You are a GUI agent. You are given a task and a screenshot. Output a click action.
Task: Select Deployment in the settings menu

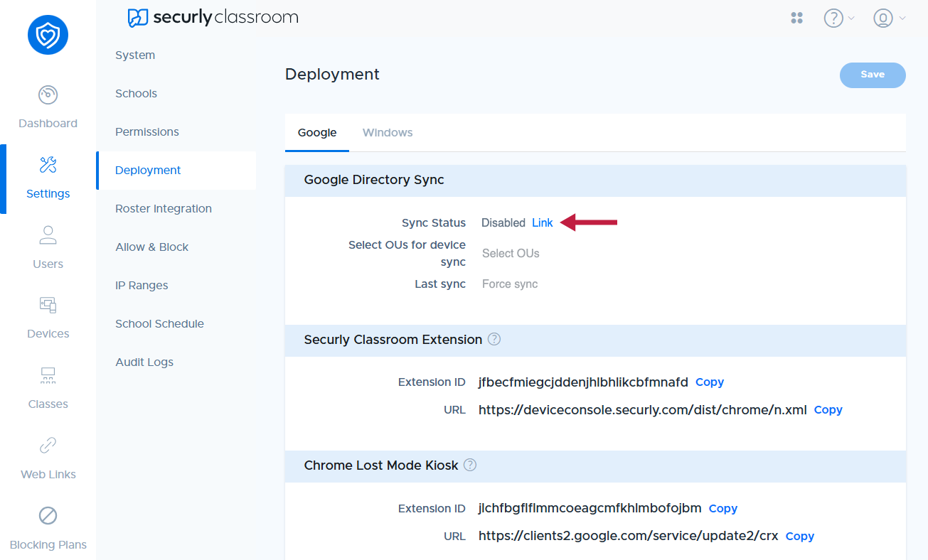pos(176,171)
